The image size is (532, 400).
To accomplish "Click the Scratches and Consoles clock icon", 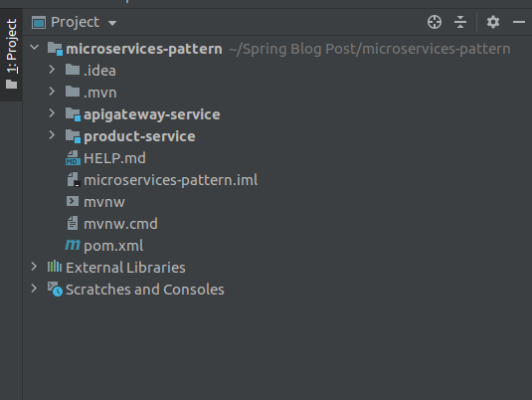I will click(55, 289).
